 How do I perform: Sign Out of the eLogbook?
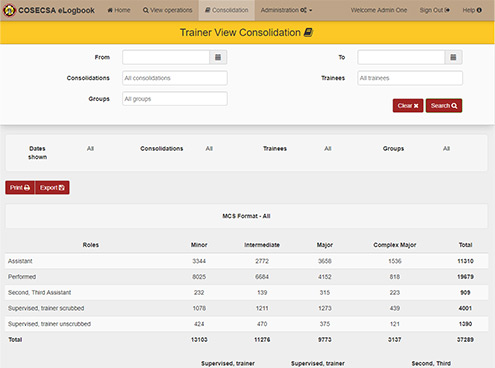coord(435,10)
